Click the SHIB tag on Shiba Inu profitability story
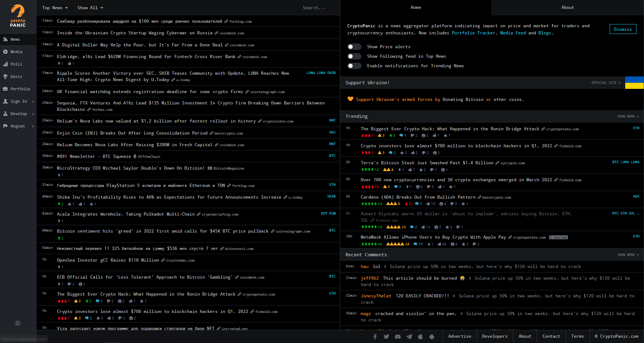 pos(331,196)
